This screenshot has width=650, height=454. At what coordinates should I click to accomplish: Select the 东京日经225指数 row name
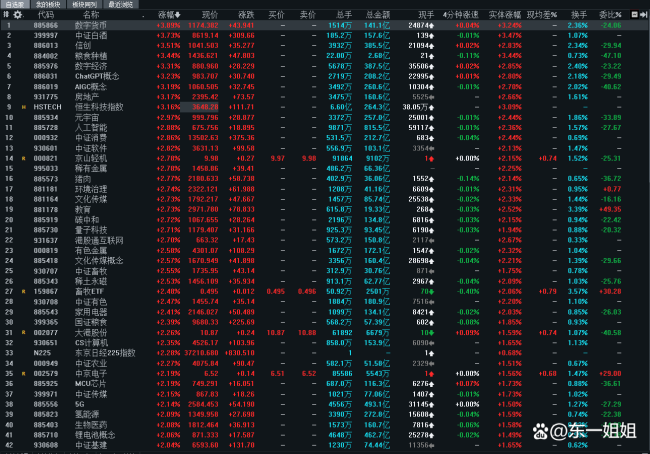(x=105, y=353)
